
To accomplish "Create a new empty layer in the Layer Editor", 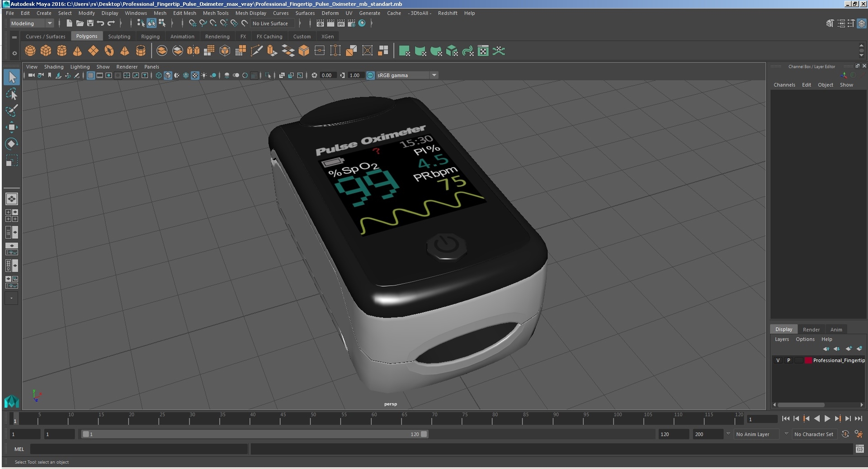I will [849, 349].
